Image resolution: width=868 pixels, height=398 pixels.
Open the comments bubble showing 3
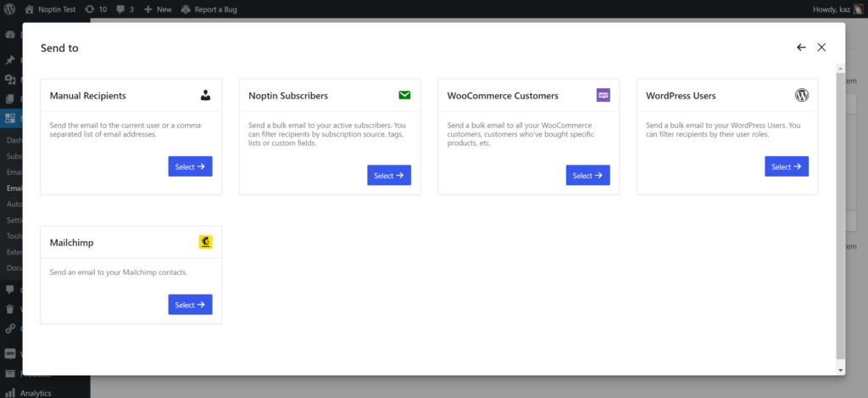(x=125, y=8)
